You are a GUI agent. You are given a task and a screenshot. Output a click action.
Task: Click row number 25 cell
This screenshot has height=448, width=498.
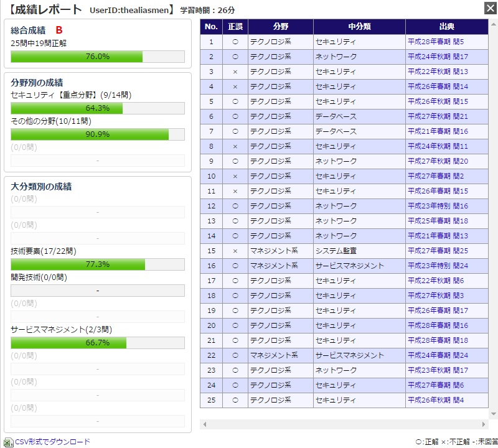point(211,400)
